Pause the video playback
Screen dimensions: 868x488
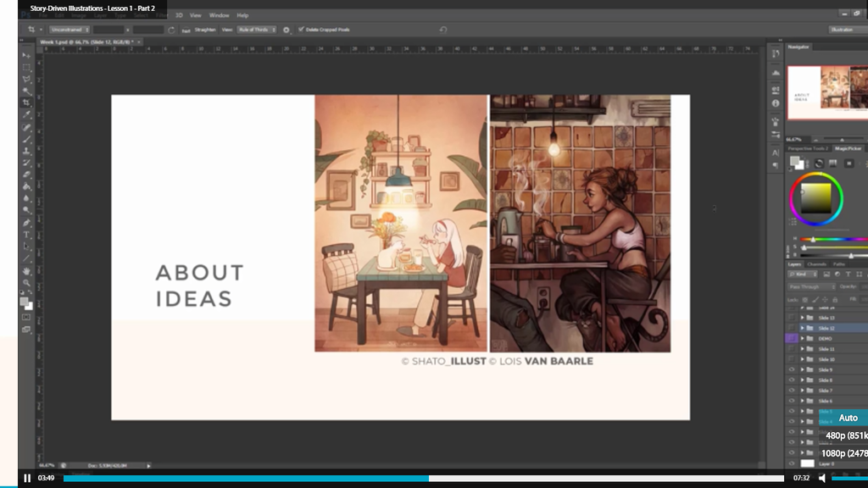click(27, 478)
